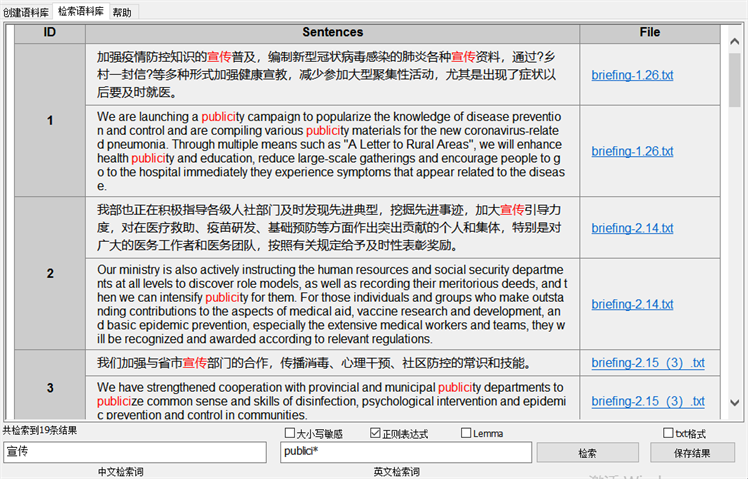Switch to the 创建语料库 tab
This screenshot has width=748, height=479.
(x=25, y=12)
